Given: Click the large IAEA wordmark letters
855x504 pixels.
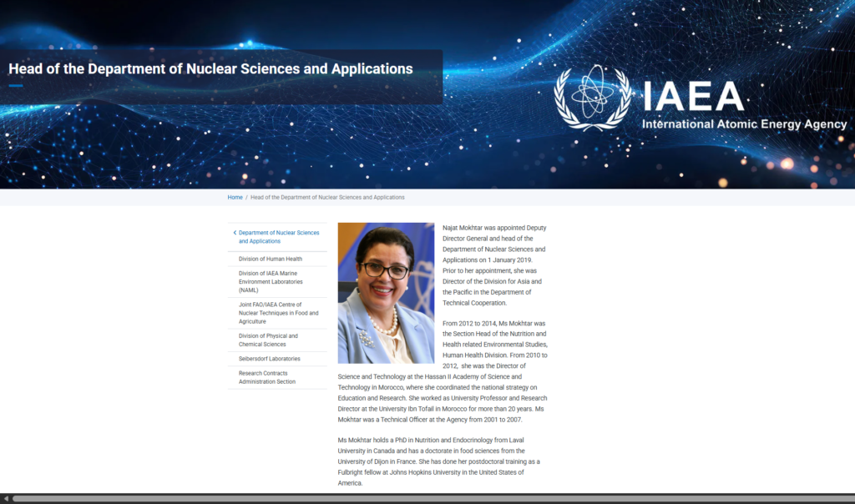Looking at the screenshot, I should 692,95.
